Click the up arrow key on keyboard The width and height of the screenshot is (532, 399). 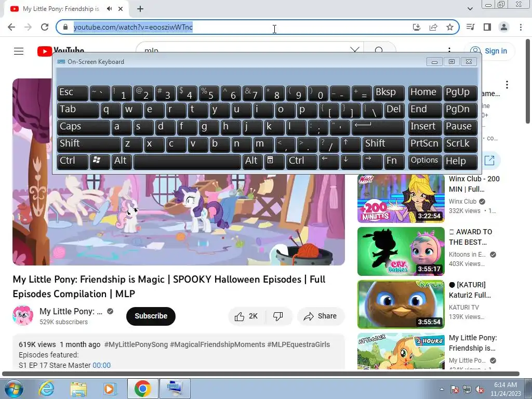point(351,144)
